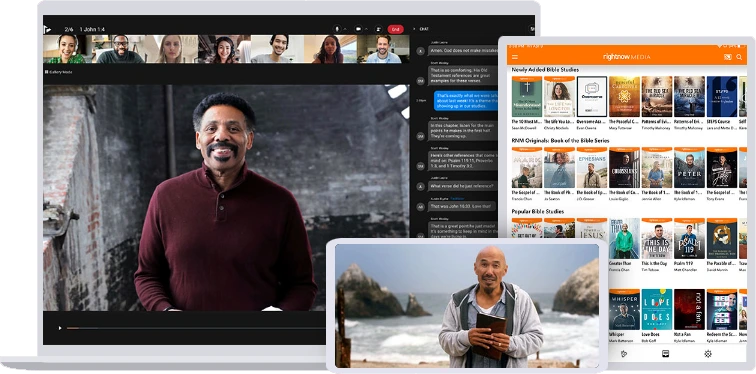Tap the middle bottom-bar library icon
This screenshot has height=374, width=756.
(x=665, y=353)
